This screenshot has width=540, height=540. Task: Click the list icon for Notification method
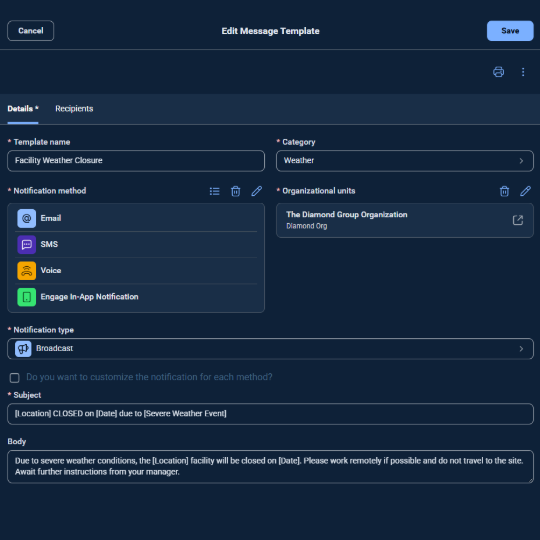click(x=215, y=191)
